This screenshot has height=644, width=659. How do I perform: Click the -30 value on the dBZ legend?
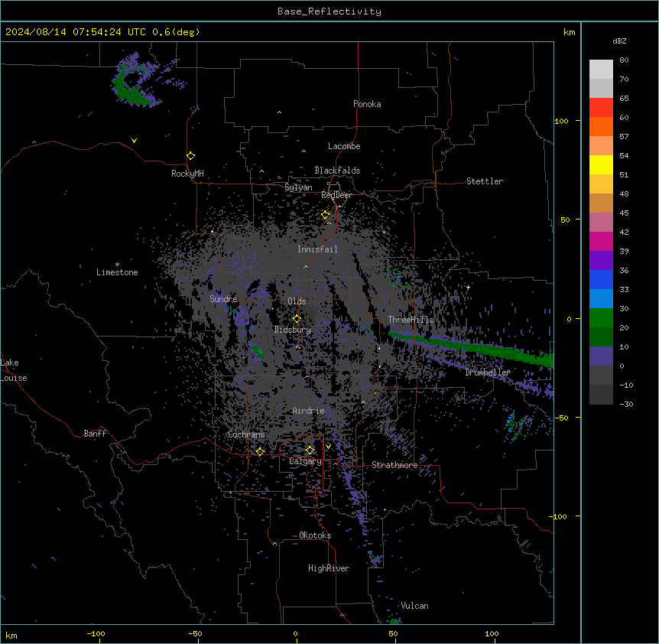tap(626, 404)
